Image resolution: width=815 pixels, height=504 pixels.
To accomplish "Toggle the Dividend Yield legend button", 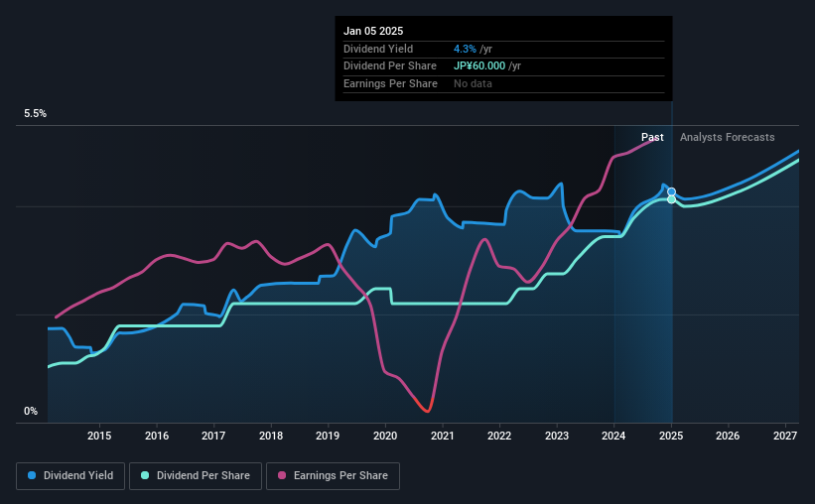I will click(x=70, y=476).
